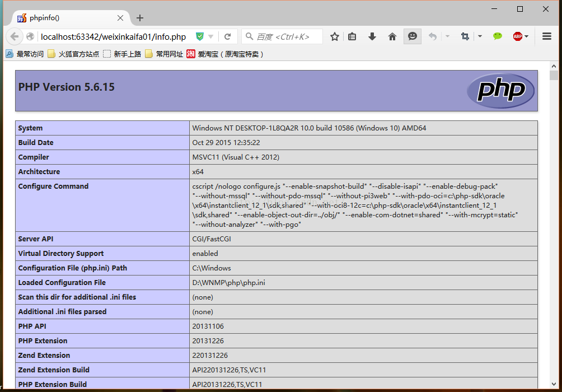Open the 新手上路 bookmark
The image size is (562, 392).
[122, 54]
